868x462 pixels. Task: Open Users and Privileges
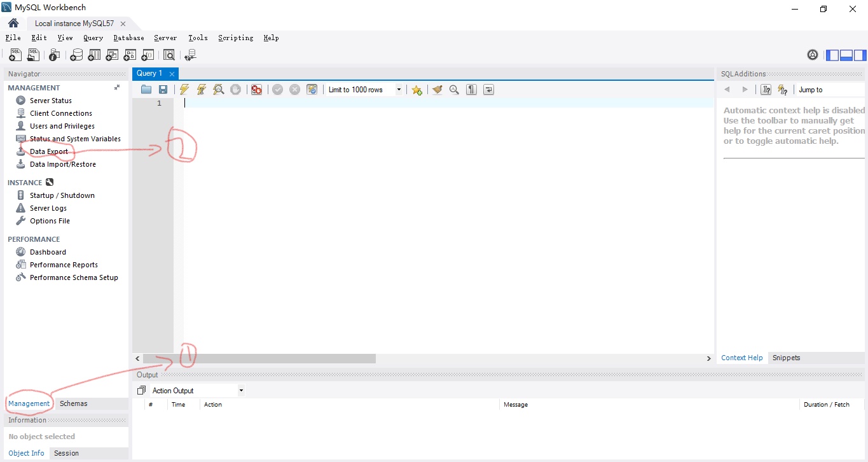pos(62,126)
